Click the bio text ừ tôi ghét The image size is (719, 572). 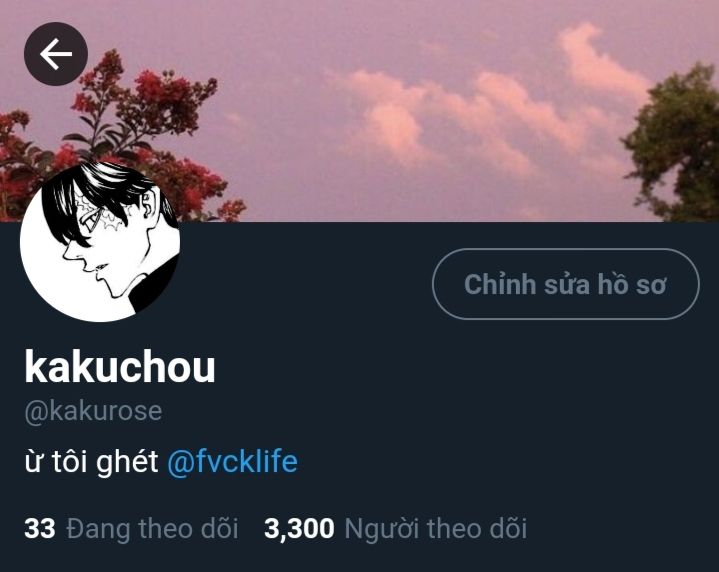point(91,461)
